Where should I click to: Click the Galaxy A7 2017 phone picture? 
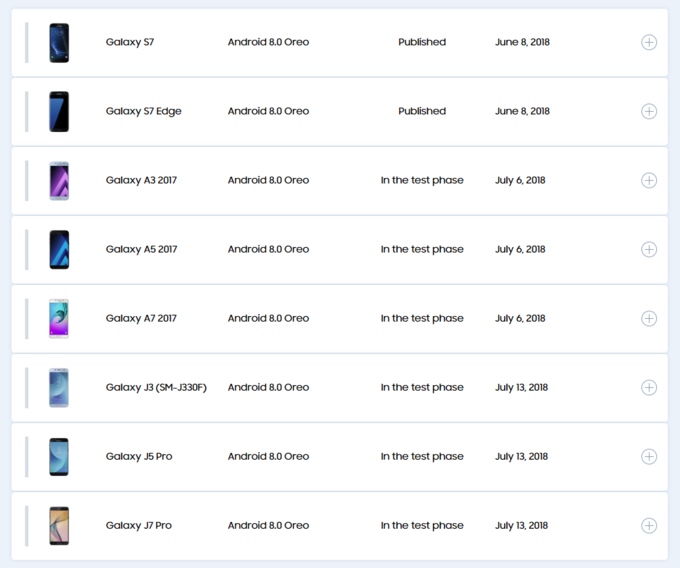pos(59,318)
